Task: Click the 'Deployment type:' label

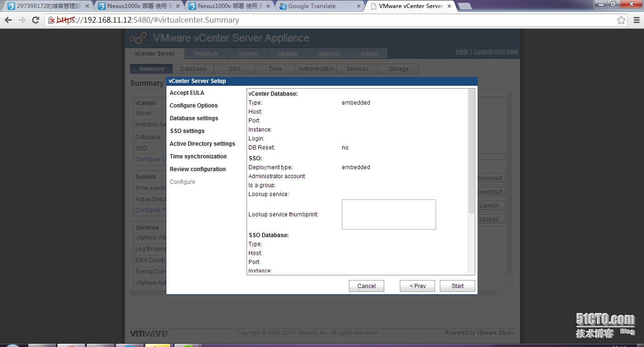Action: pyautogui.click(x=271, y=167)
